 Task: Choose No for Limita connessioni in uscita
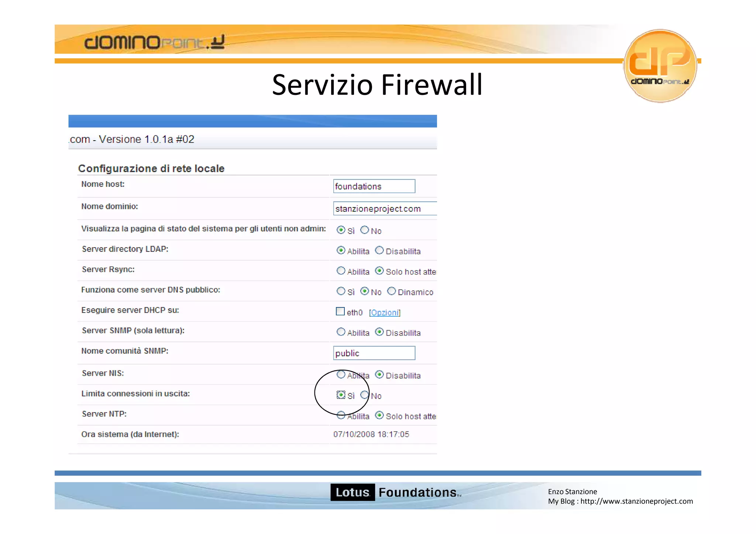[x=364, y=395]
